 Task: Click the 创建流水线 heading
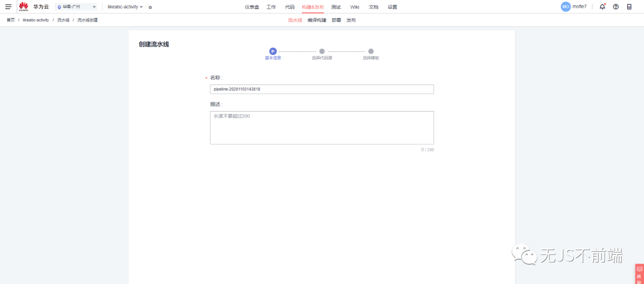coord(154,44)
